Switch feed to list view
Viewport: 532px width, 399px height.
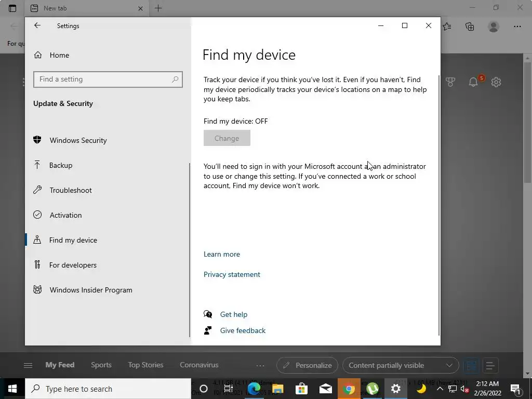(490, 365)
